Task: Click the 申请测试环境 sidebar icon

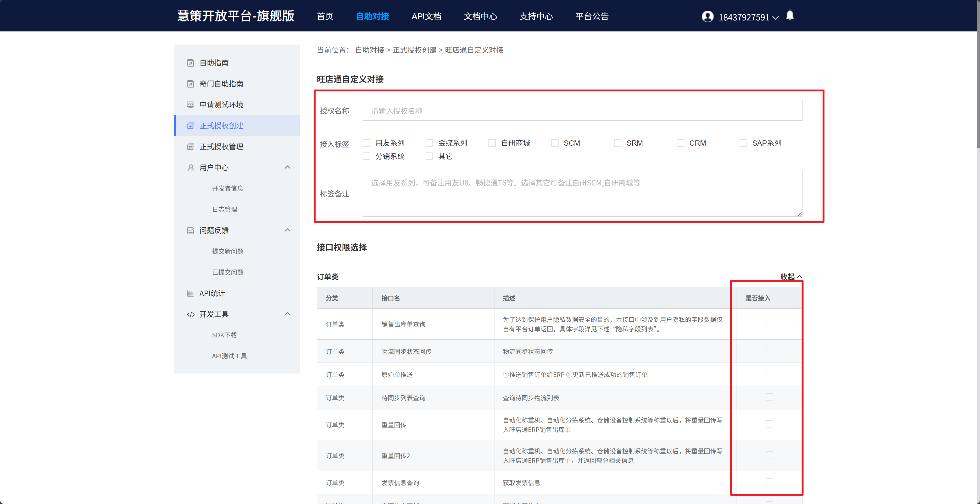Action: (191, 105)
